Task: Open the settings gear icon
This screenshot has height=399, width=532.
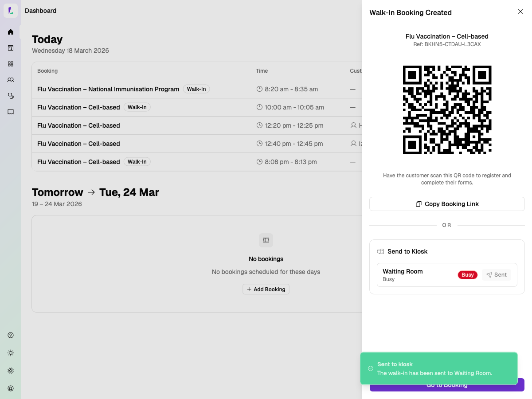Action: pyautogui.click(x=11, y=371)
